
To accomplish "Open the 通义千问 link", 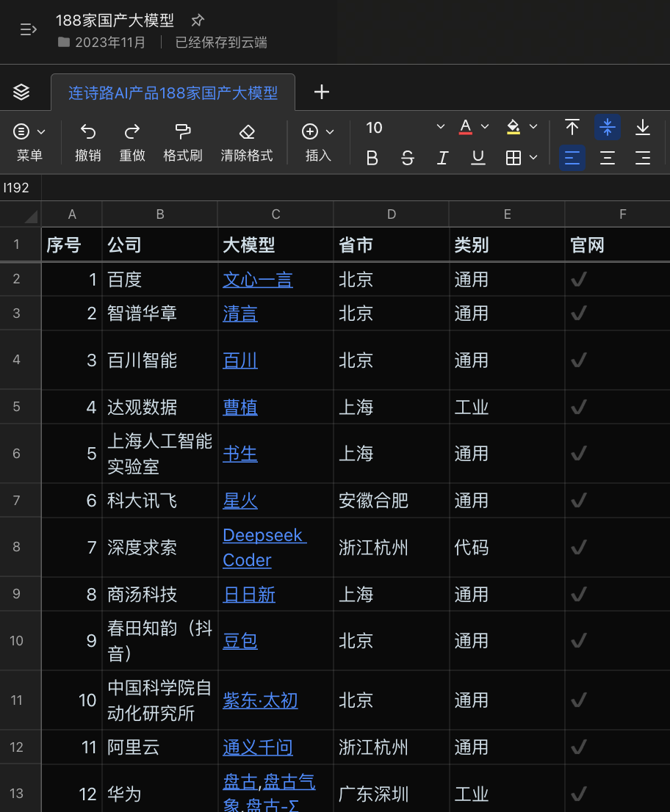I will pyautogui.click(x=258, y=747).
